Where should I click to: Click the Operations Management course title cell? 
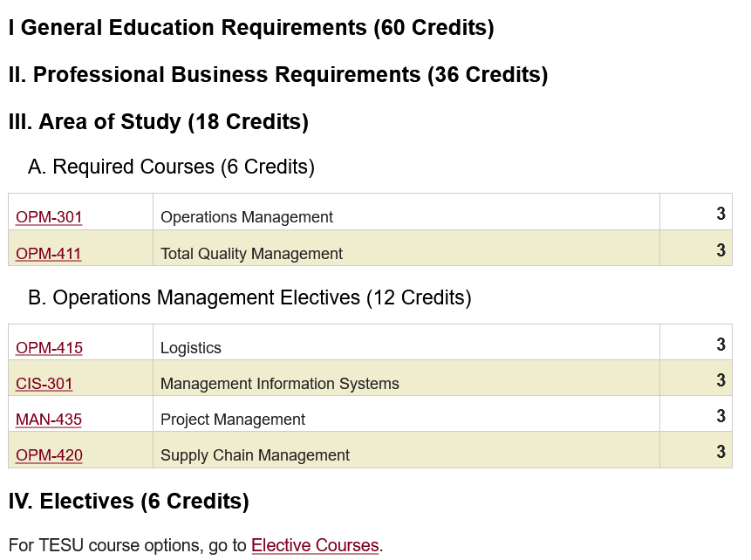(x=247, y=217)
